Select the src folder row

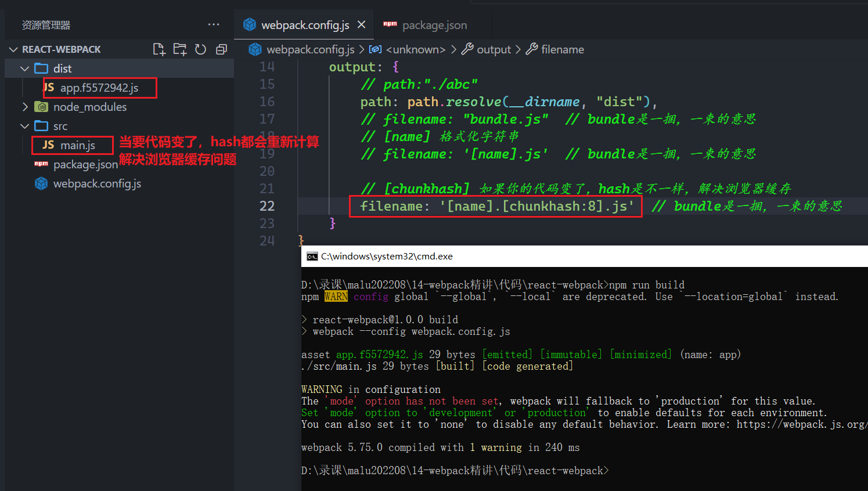[119, 126]
